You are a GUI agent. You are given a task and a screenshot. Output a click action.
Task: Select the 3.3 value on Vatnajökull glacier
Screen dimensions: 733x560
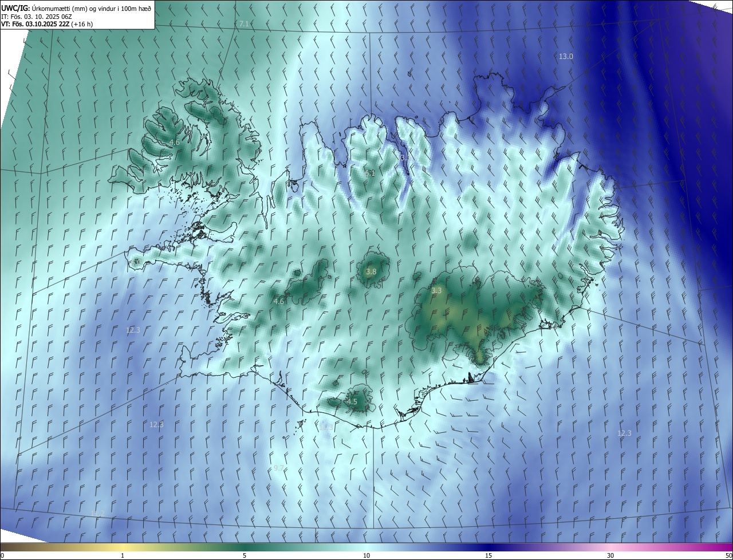[x=436, y=291]
